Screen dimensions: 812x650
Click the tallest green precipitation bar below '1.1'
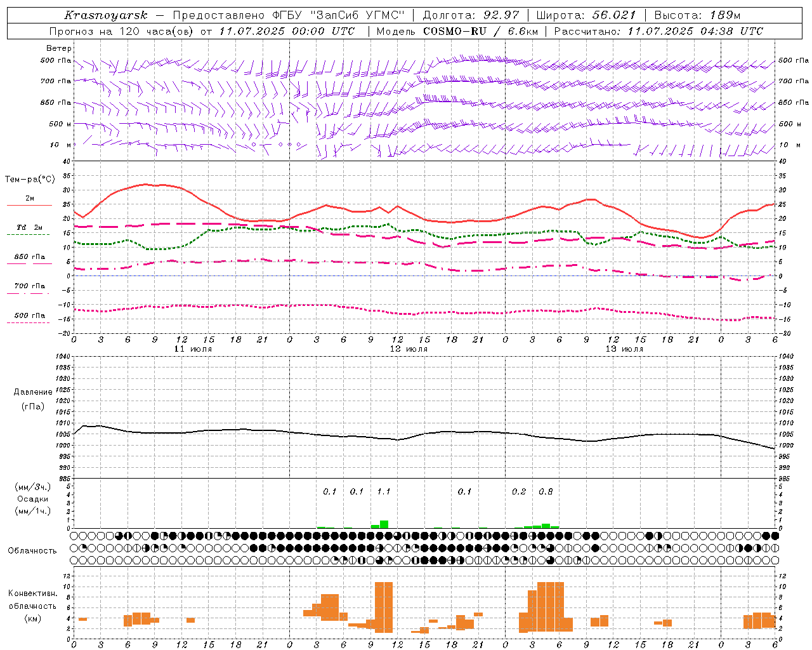click(x=384, y=524)
